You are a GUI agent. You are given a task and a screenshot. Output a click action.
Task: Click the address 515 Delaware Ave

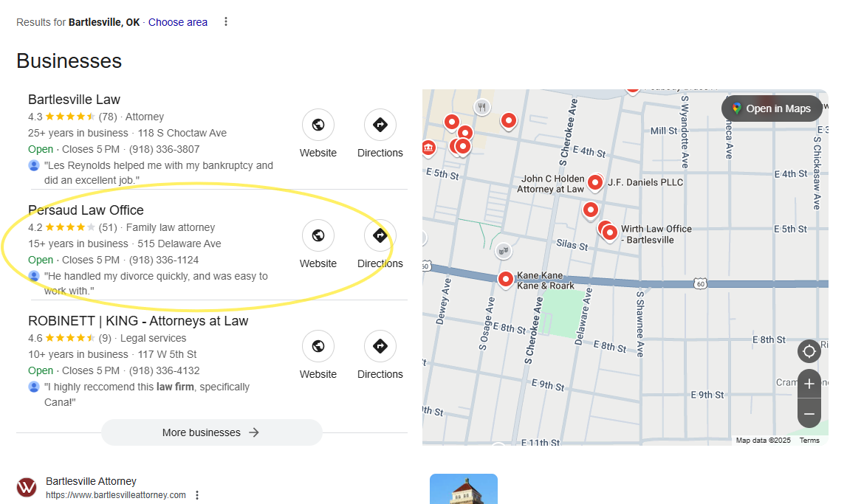[179, 244]
